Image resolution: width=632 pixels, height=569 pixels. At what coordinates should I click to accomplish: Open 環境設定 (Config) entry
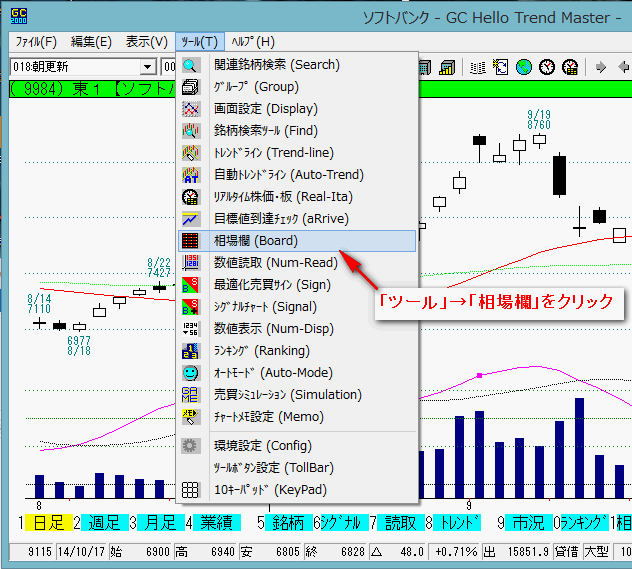point(297,446)
